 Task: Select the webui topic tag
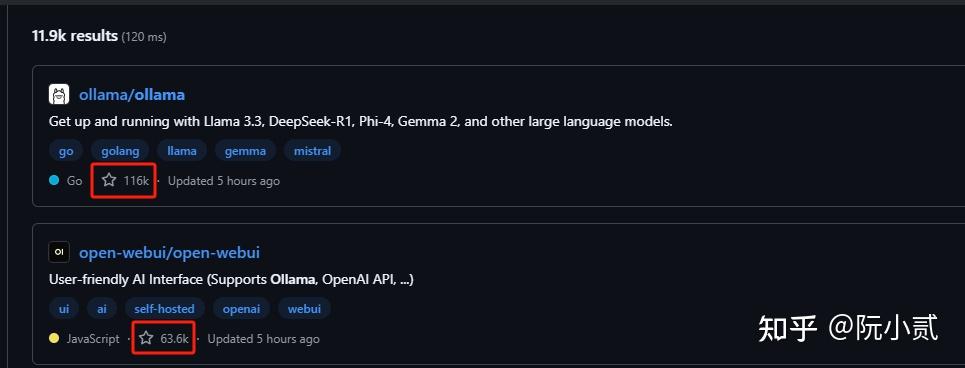[305, 308]
